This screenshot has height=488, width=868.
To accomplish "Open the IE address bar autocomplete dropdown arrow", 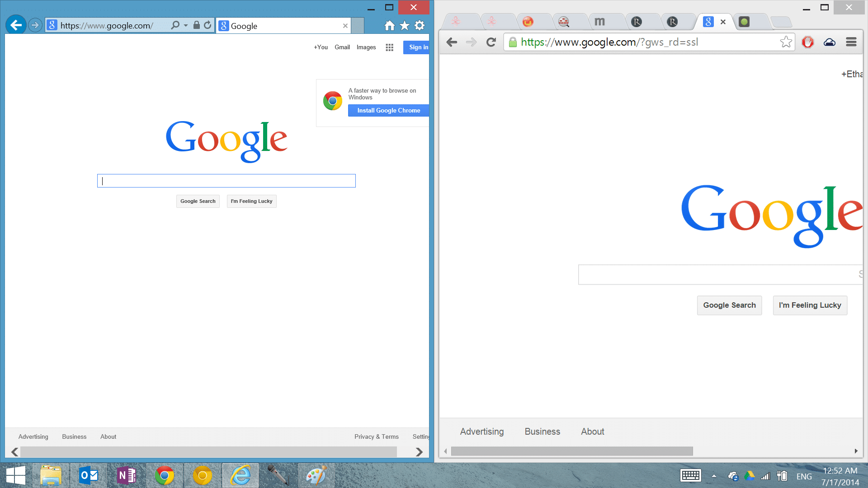I will (186, 25).
